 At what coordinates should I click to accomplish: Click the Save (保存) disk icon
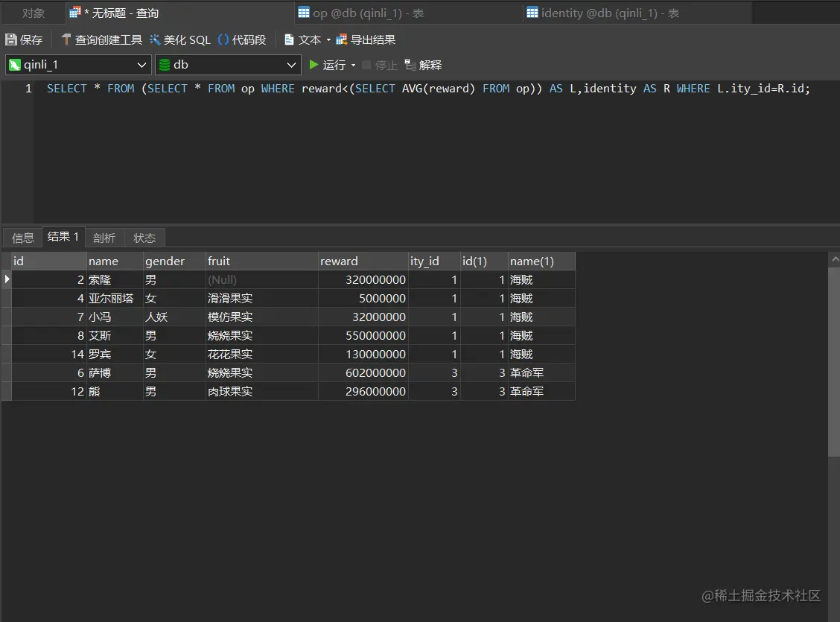[10, 39]
